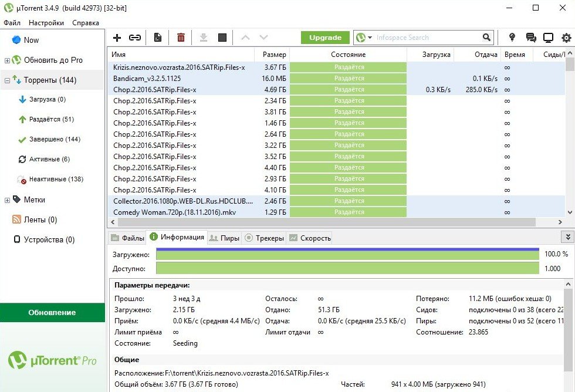Click the blue Now globe icon
575x392 pixels.
(16, 39)
